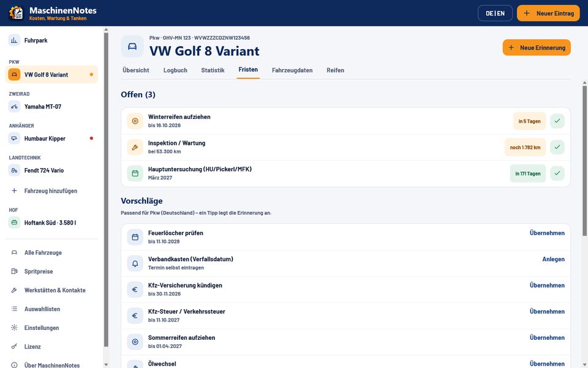Click the Auswahllisten list icon
Screen dimensions: 588x368
tap(14, 309)
